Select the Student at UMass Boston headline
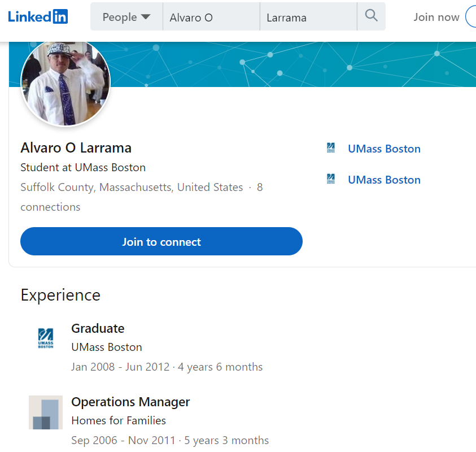 pyautogui.click(x=83, y=167)
